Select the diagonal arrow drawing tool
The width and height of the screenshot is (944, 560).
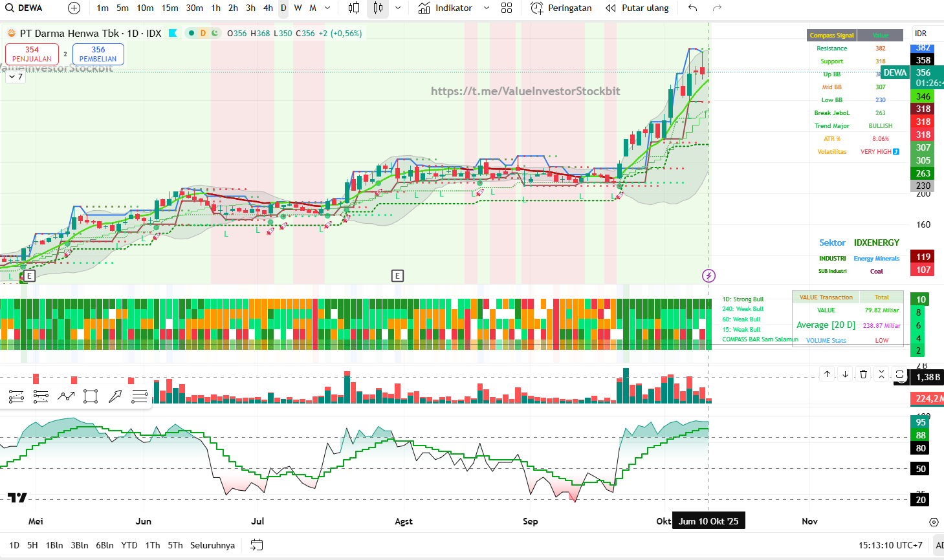coord(115,396)
